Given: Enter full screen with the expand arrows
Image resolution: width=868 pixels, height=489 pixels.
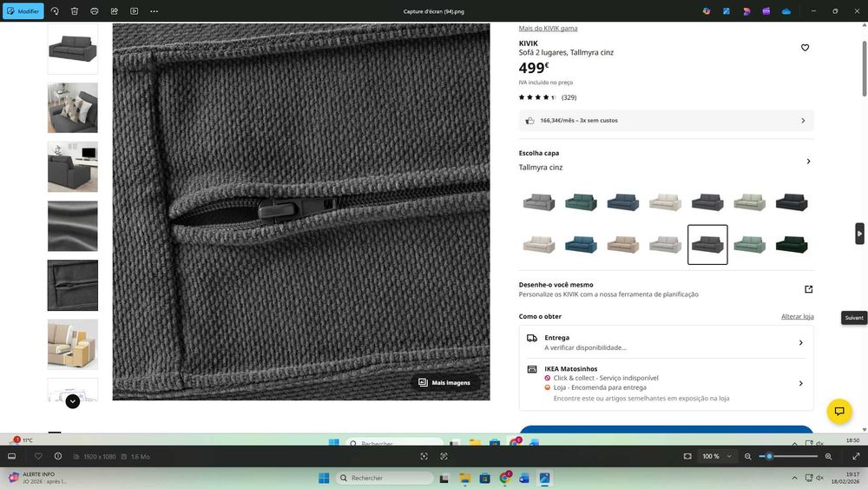Looking at the screenshot, I should 856,456.
